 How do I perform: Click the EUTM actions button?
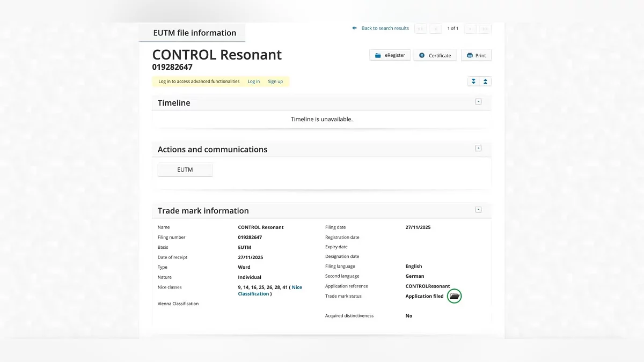coord(185,169)
